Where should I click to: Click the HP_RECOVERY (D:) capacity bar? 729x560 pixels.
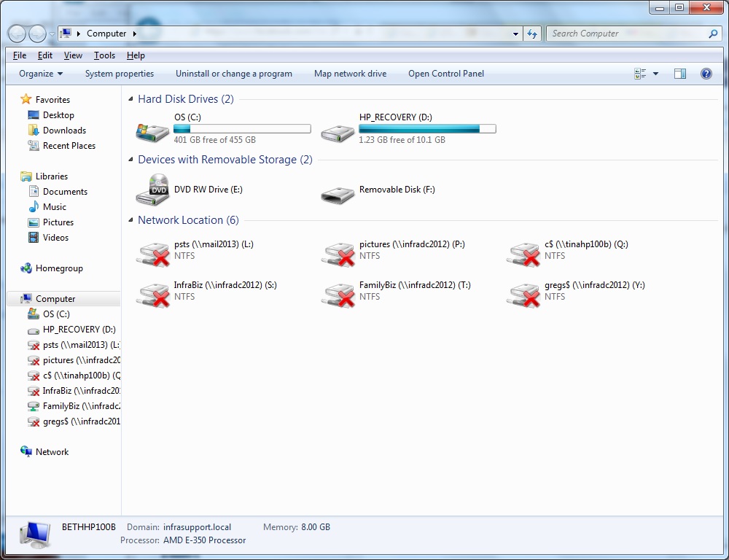coord(427,129)
